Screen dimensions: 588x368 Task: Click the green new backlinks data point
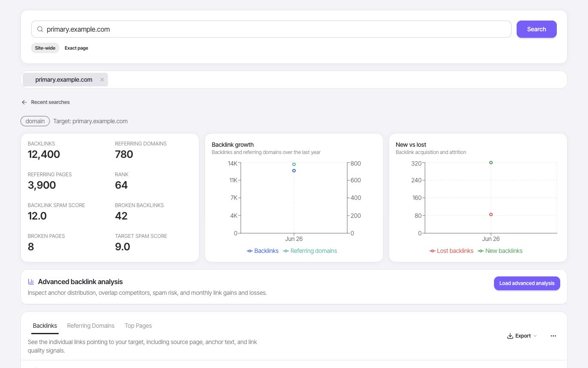pos(491,163)
